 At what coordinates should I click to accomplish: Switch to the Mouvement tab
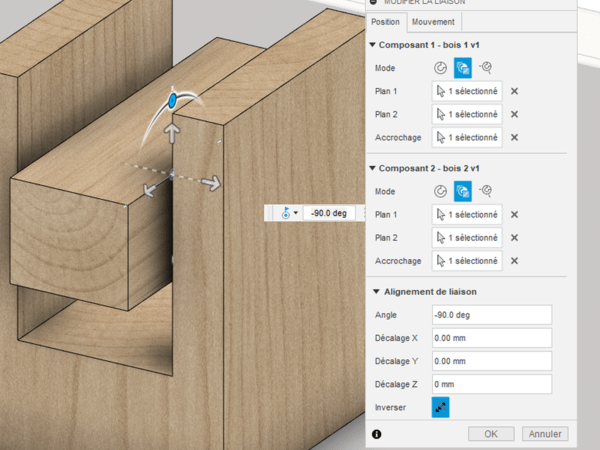[433, 22]
